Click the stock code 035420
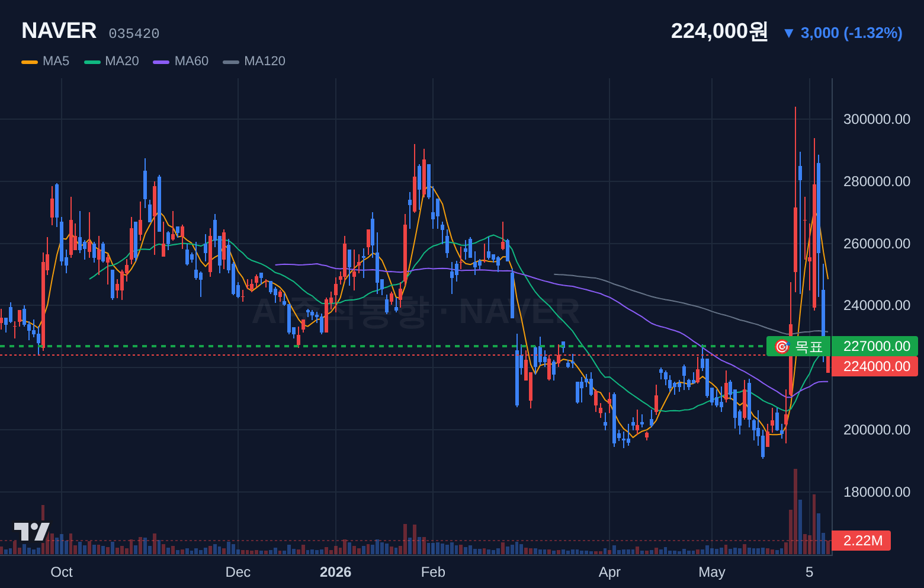924x588 pixels. click(134, 34)
